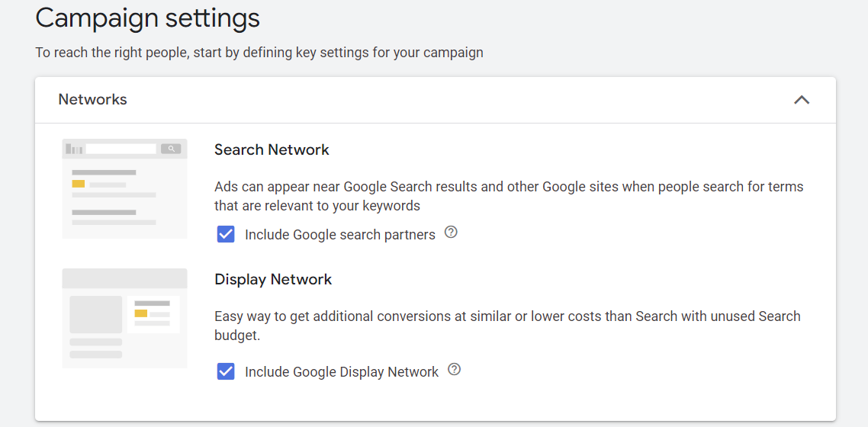The height and width of the screenshot is (427, 868).
Task: Uncheck Include Google search partners checkbox
Action: [x=226, y=234]
